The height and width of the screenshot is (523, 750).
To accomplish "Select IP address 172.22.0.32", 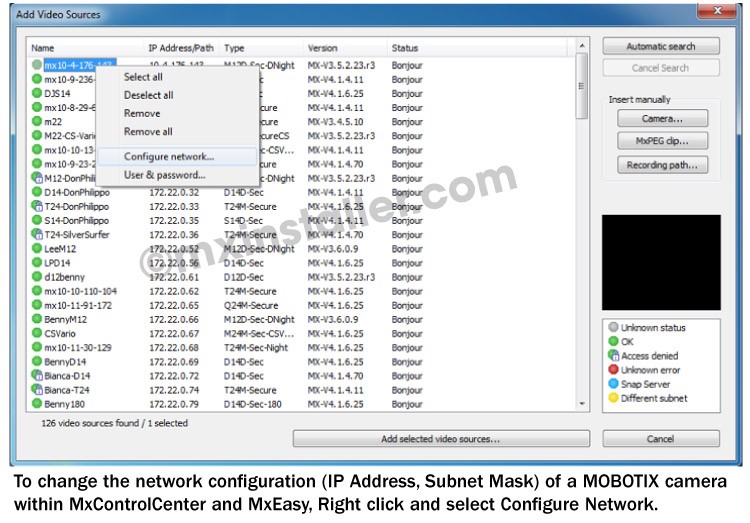I will (174, 192).
